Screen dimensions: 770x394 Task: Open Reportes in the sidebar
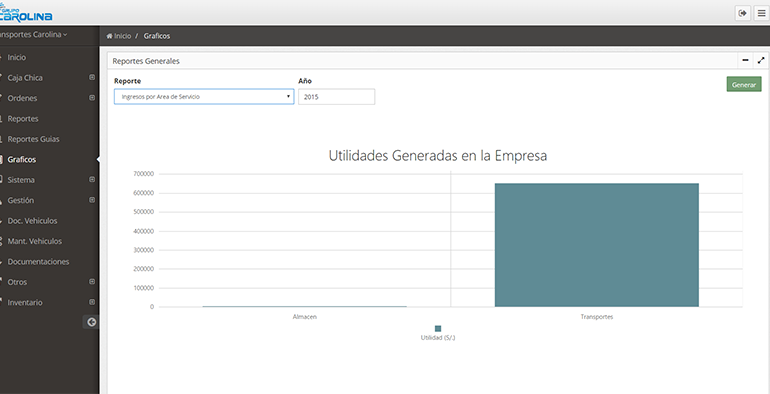[23, 119]
